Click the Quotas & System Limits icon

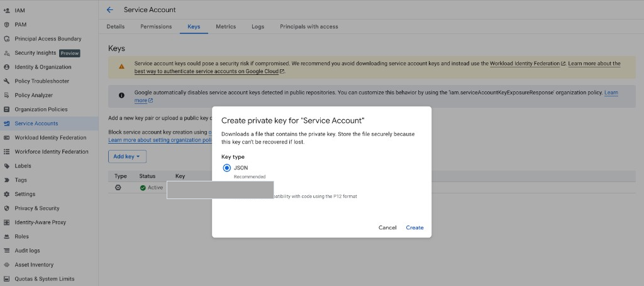point(6,279)
